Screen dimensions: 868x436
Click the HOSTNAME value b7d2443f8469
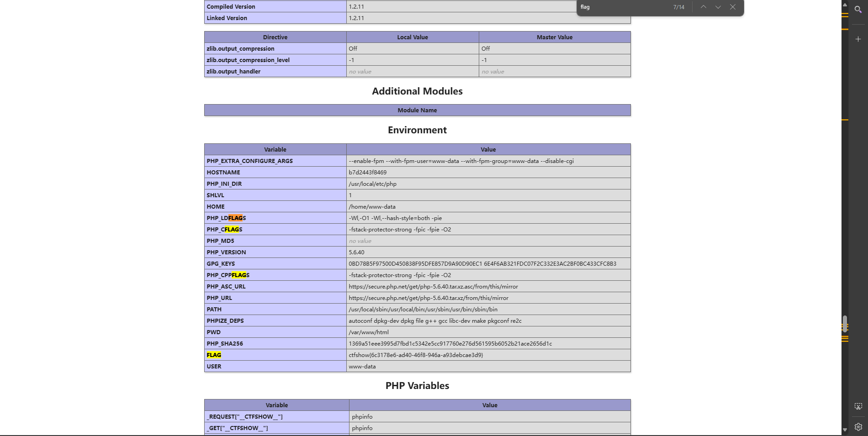click(x=367, y=172)
